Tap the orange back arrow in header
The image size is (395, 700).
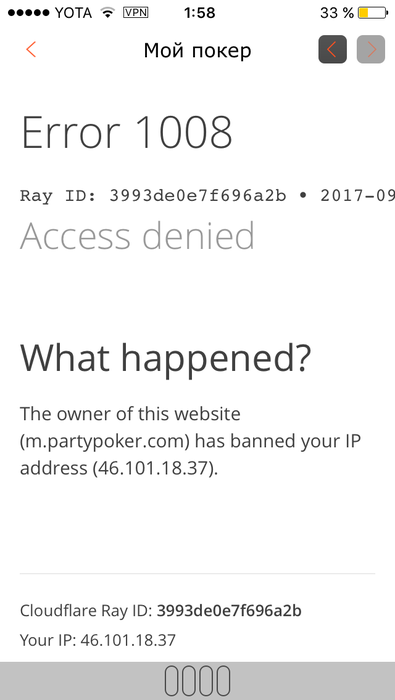(x=31, y=49)
